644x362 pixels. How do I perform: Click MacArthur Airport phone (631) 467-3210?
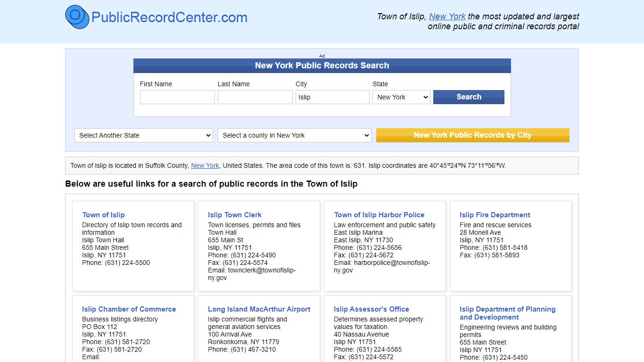[x=253, y=349]
